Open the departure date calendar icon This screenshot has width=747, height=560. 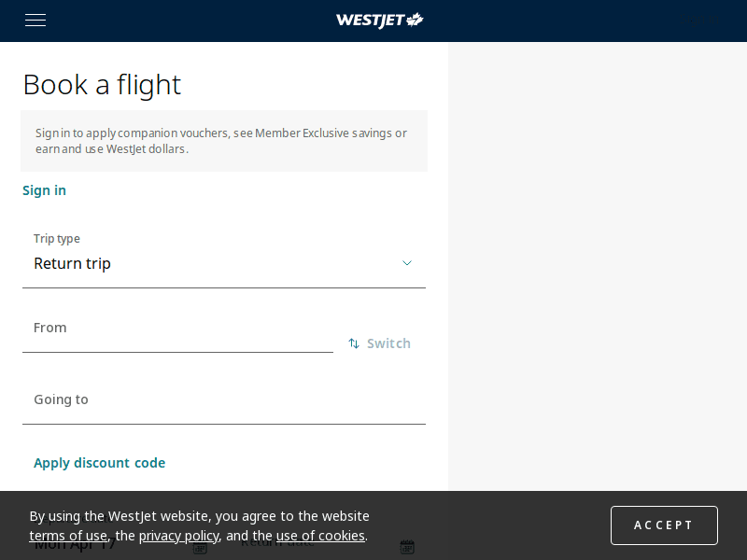(x=199, y=549)
